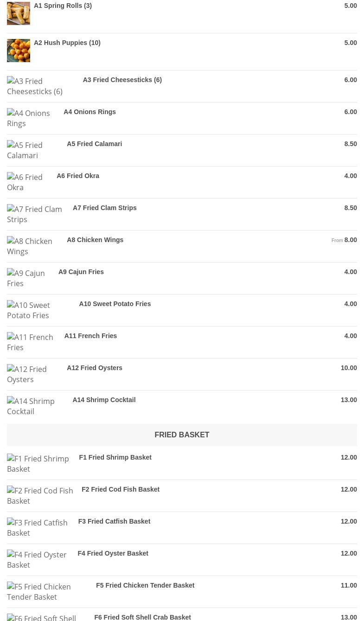Open A1 Spring Rolls (3) item
364x621 pixels.
click(63, 6)
